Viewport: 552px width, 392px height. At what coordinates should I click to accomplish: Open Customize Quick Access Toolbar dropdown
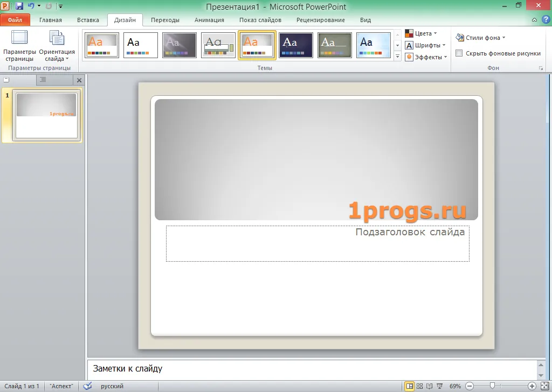tap(60, 6)
